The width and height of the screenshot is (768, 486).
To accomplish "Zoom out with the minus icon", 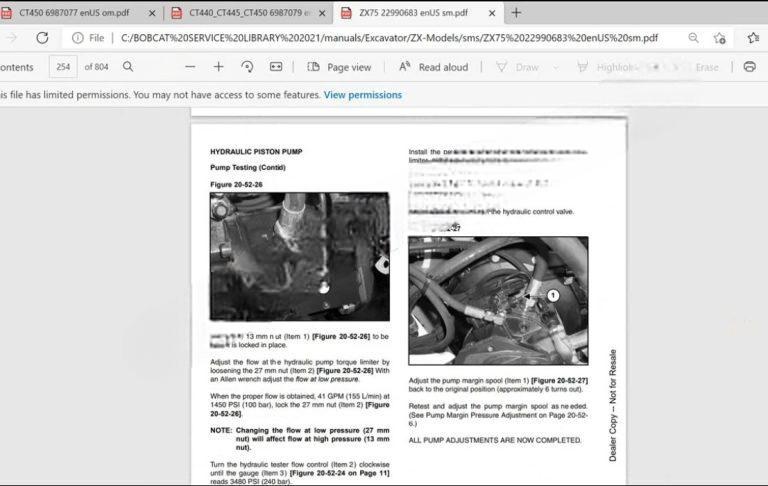I will pos(190,67).
